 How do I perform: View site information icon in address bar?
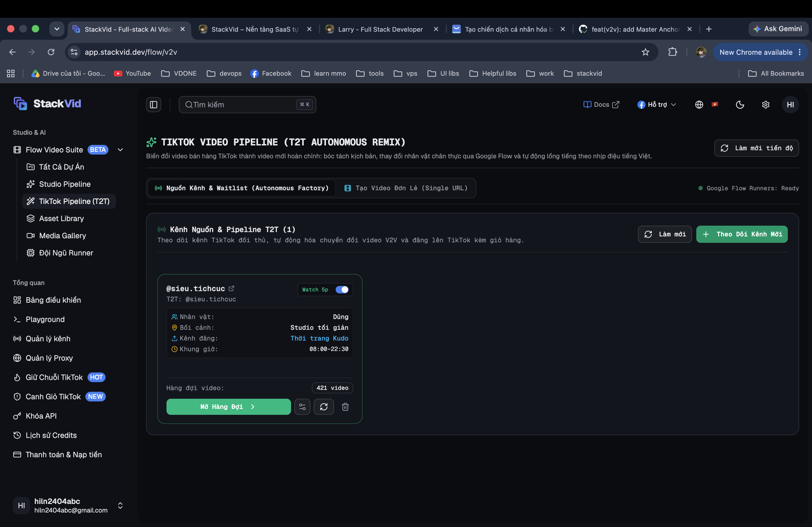[x=74, y=52]
